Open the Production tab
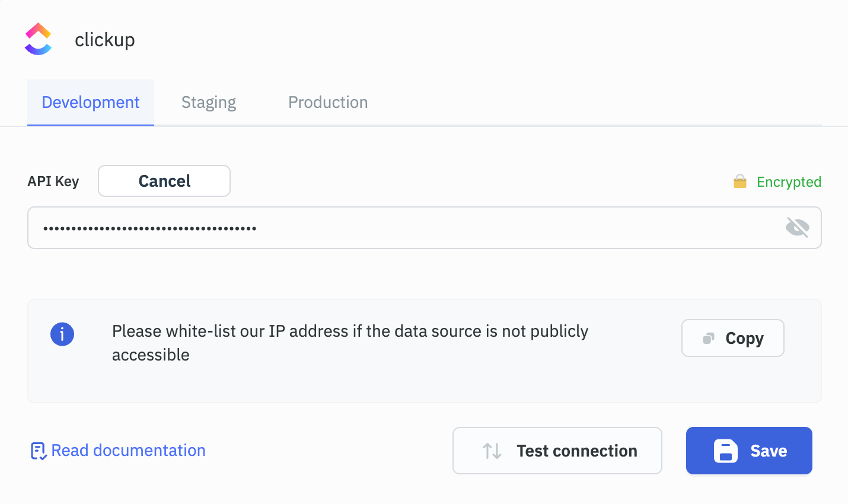This screenshot has width=848, height=504. 327,102
